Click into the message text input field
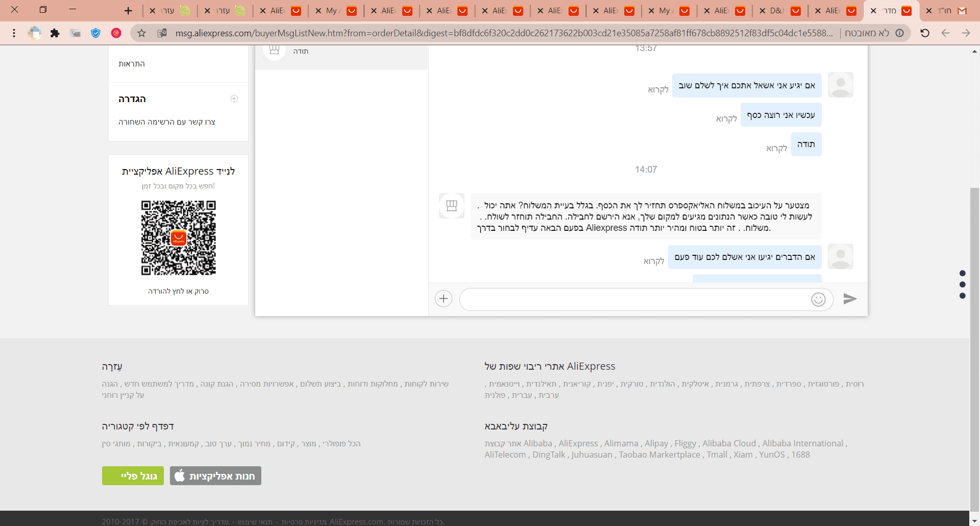Screen dimensions: 980x526 [x=635, y=299]
